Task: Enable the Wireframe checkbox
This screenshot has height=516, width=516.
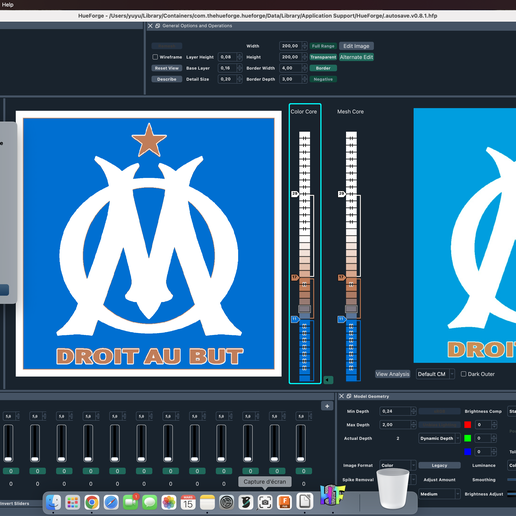Action: (155, 57)
